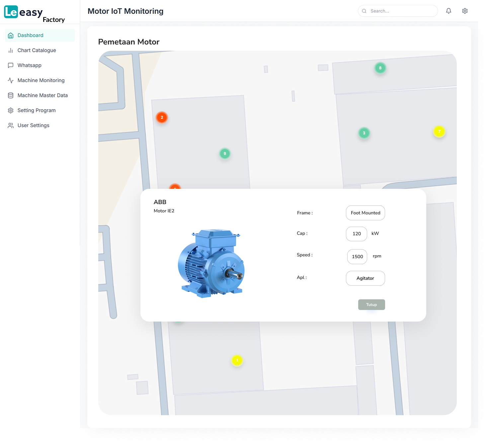Screen dimensions: 491x448
Task: Select green motor marker 9 on map
Action: tap(225, 154)
